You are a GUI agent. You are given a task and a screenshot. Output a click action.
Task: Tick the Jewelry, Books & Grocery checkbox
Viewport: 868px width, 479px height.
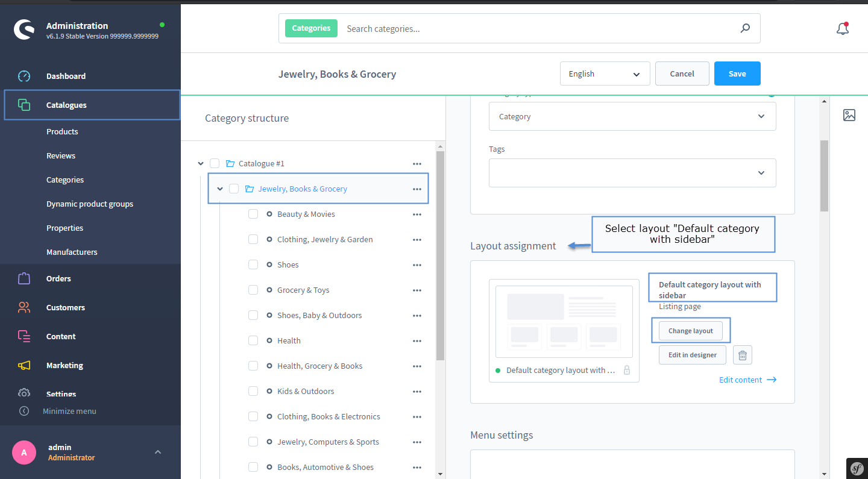pos(234,189)
